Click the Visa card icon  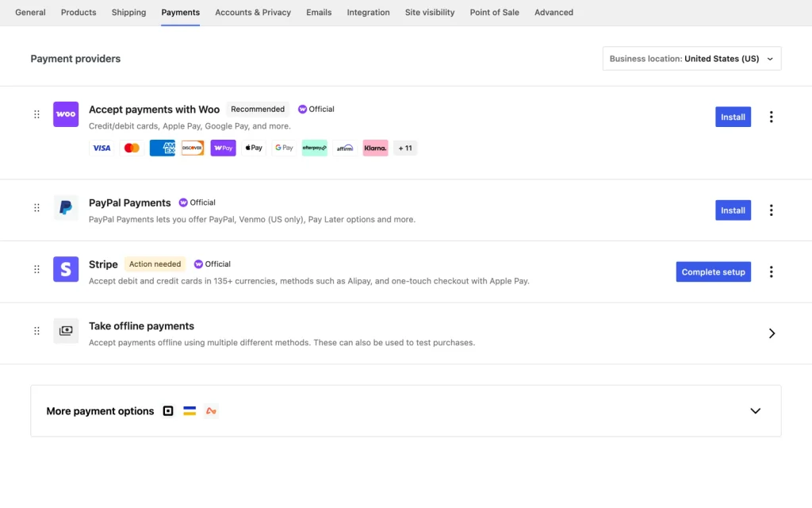click(x=101, y=148)
